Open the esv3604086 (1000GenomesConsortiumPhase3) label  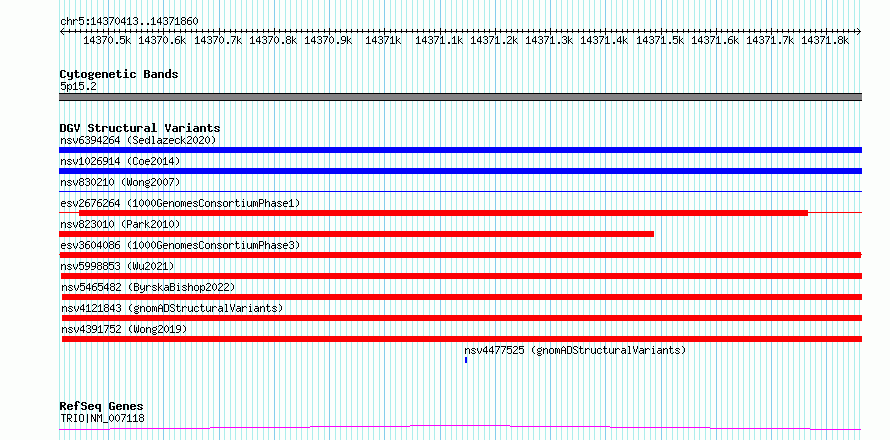coord(180,245)
